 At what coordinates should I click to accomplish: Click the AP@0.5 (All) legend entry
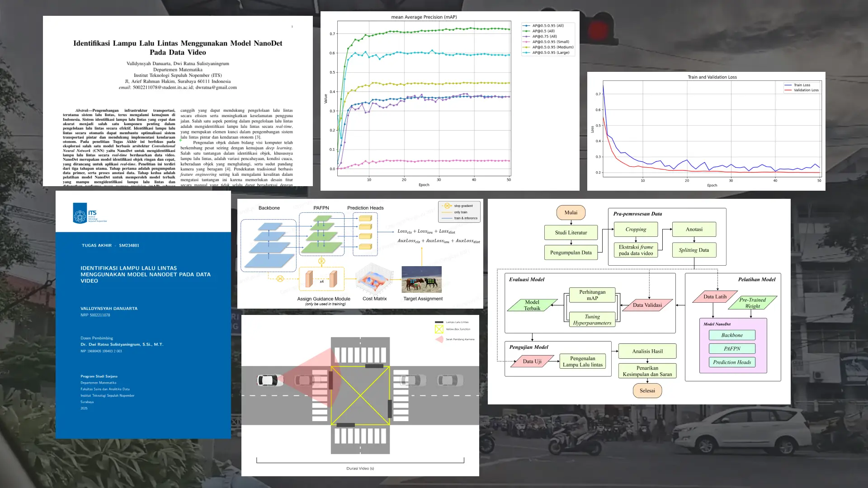click(539, 31)
